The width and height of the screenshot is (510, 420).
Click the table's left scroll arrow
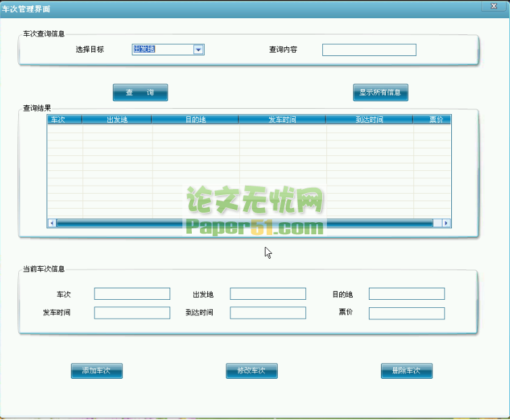[x=52, y=223]
